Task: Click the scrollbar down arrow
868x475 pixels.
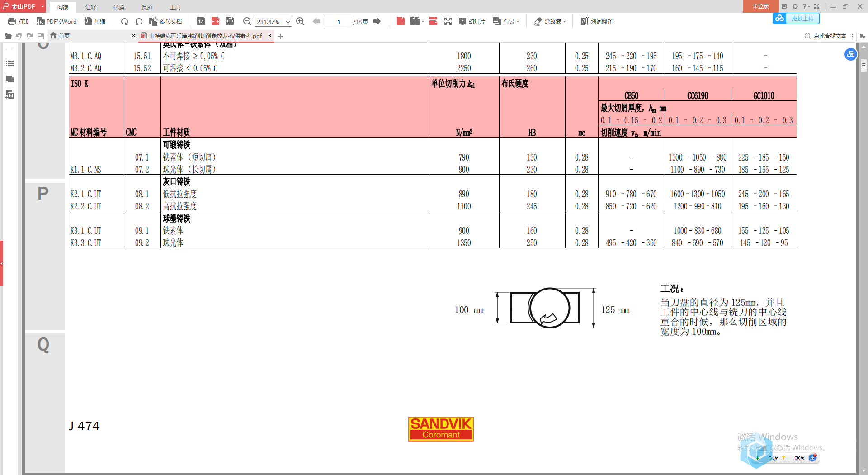Action: (863, 470)
